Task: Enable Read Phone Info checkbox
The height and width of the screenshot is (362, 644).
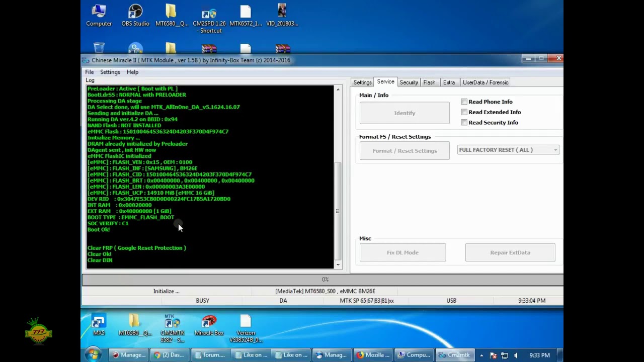Action: [464, 102]
